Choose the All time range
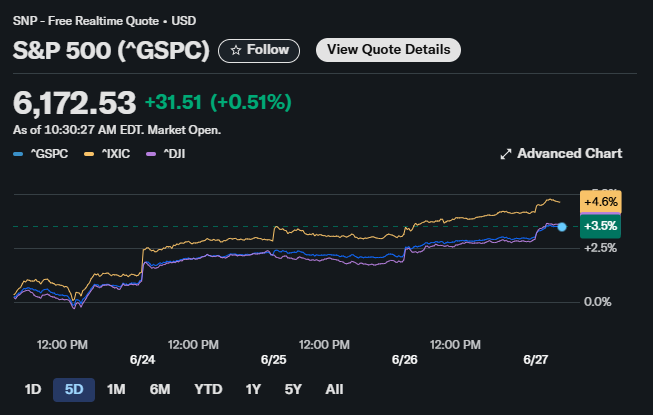The image size is (653, 415). tap(334, 389)
